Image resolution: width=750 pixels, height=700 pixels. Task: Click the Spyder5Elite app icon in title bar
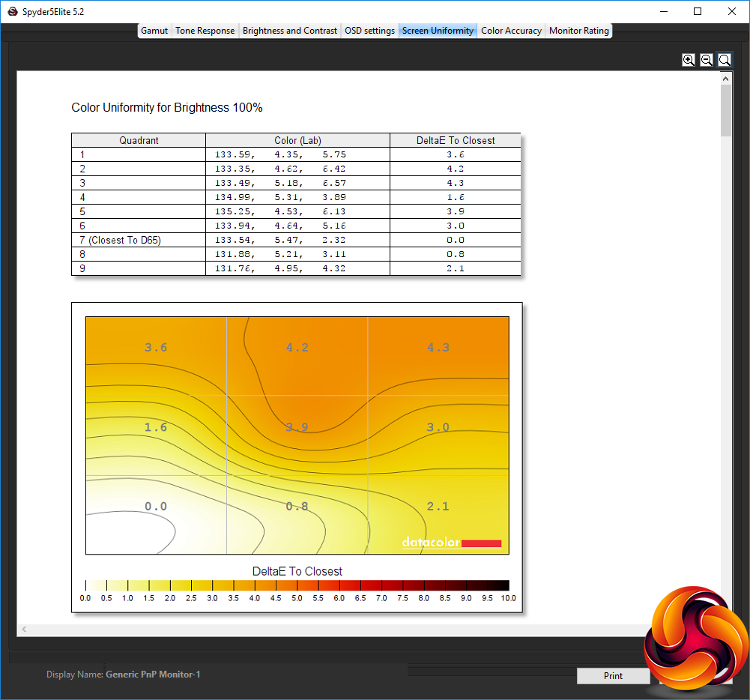coord(13,11)
